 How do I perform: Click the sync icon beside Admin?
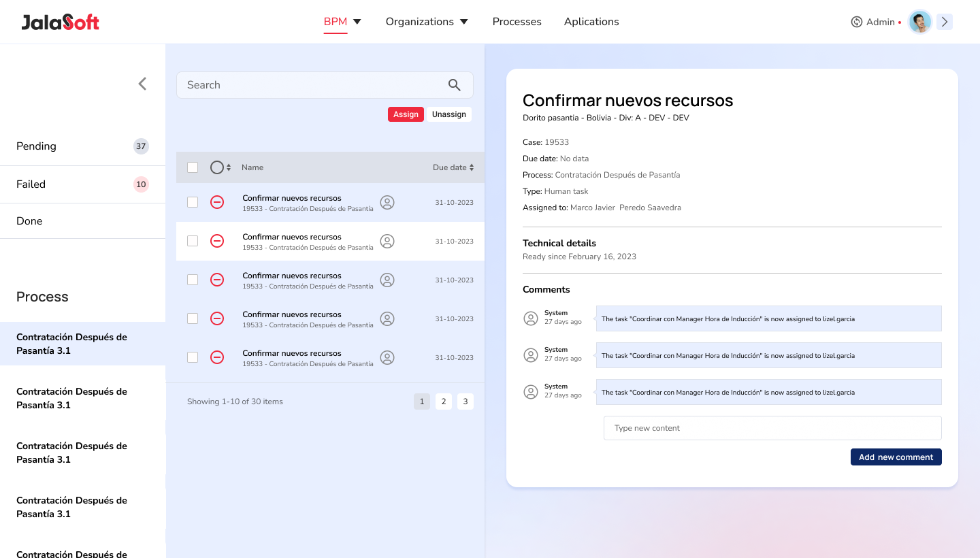point(857,22)
